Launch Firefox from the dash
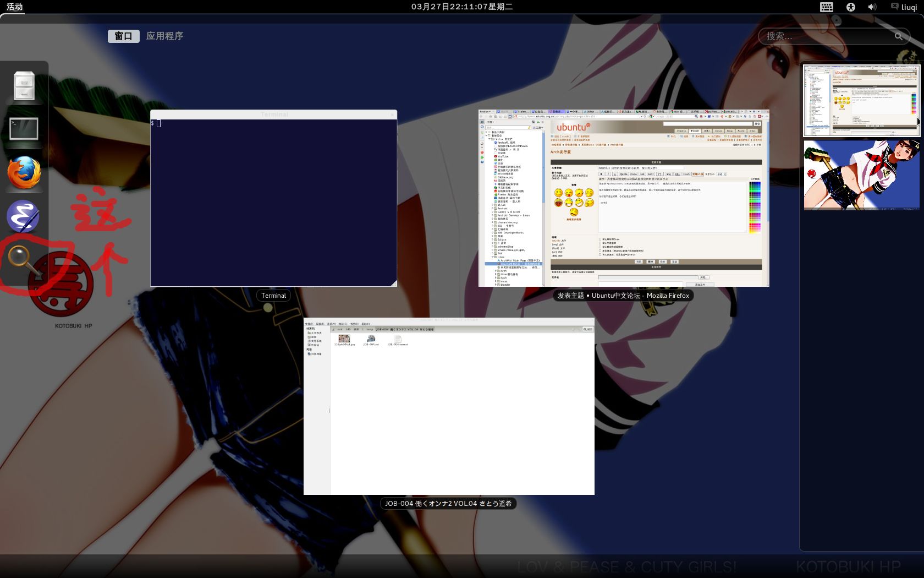 click(24, 173)
